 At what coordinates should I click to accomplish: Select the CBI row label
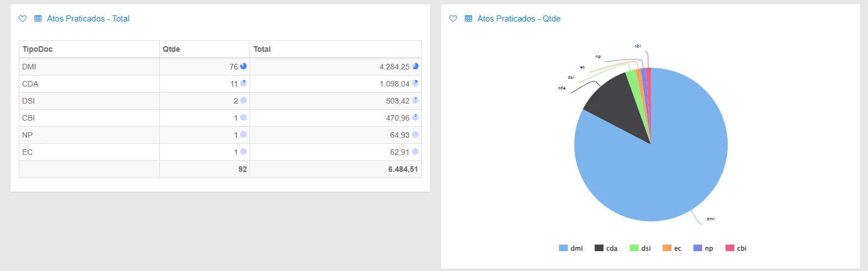pos(29,118)
